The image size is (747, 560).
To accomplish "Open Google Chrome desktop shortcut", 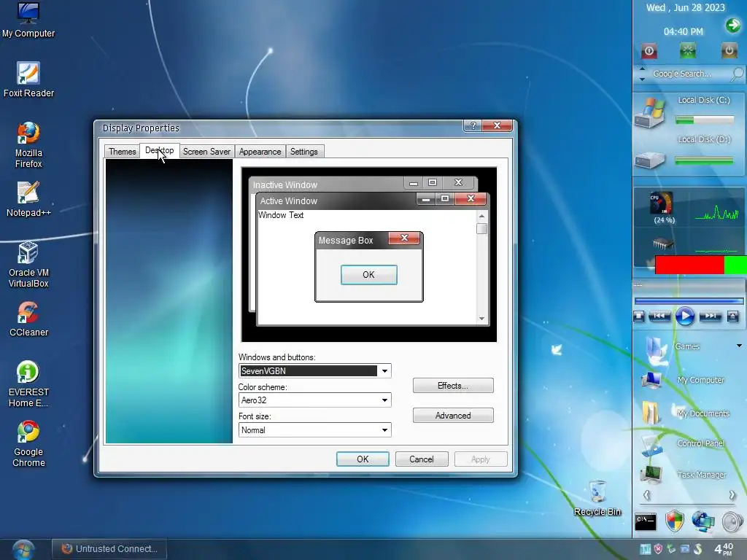I will point(28,444).
